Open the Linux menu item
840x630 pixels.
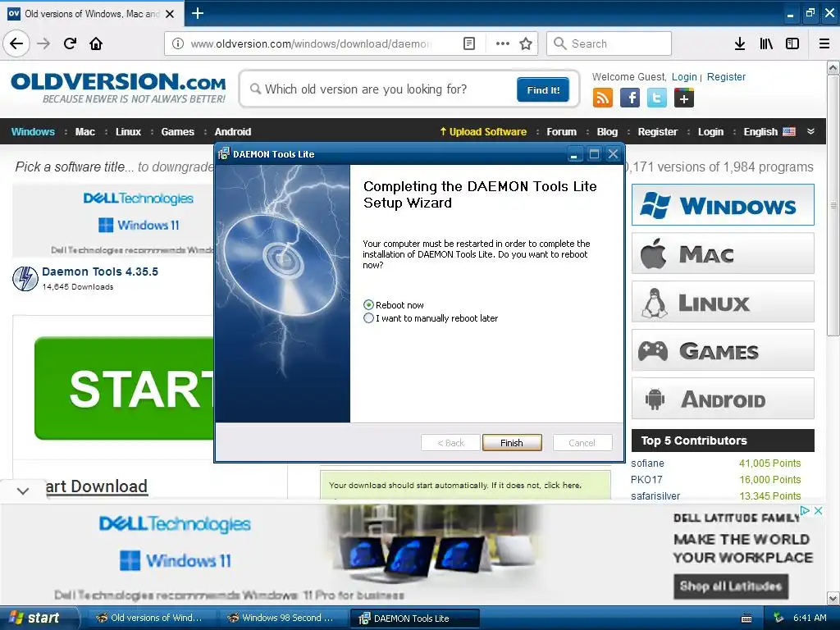click(128, 132)
